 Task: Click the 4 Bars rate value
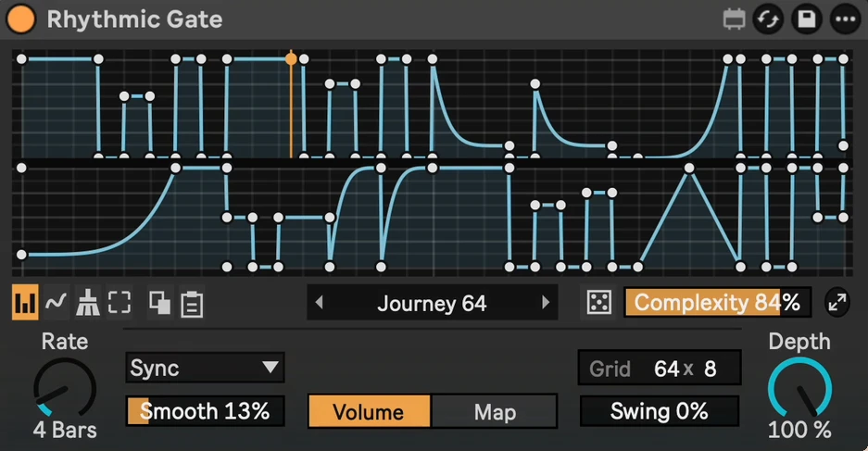pos(65,430)
